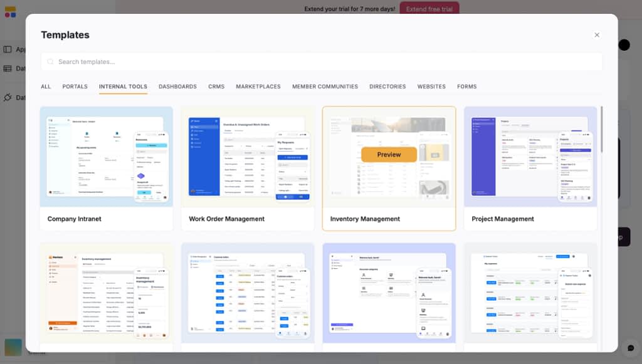Click the Inventory Management title text
The image size is (642, 364).
pos(365,219)
